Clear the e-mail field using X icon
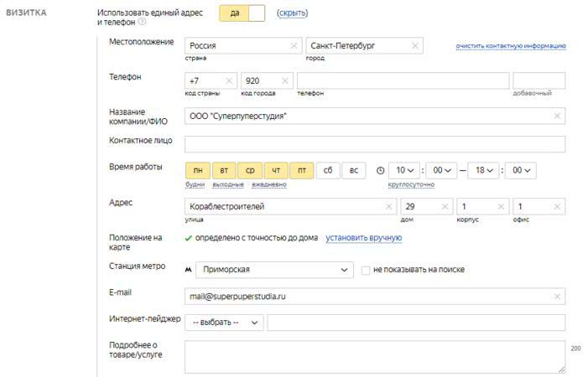Viewport: 588px width, 377px height. coord(557,296)
